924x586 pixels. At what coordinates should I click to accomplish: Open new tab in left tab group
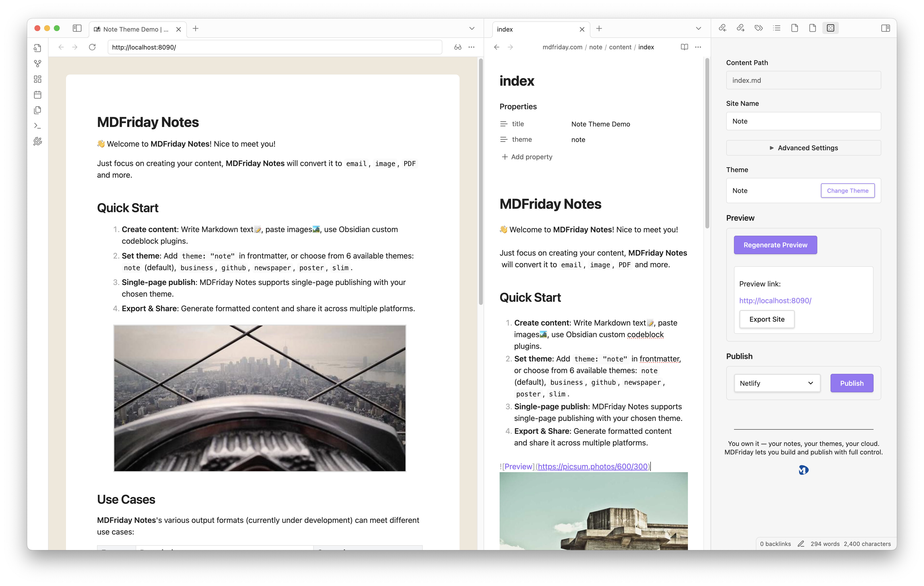tap(196, 28)
